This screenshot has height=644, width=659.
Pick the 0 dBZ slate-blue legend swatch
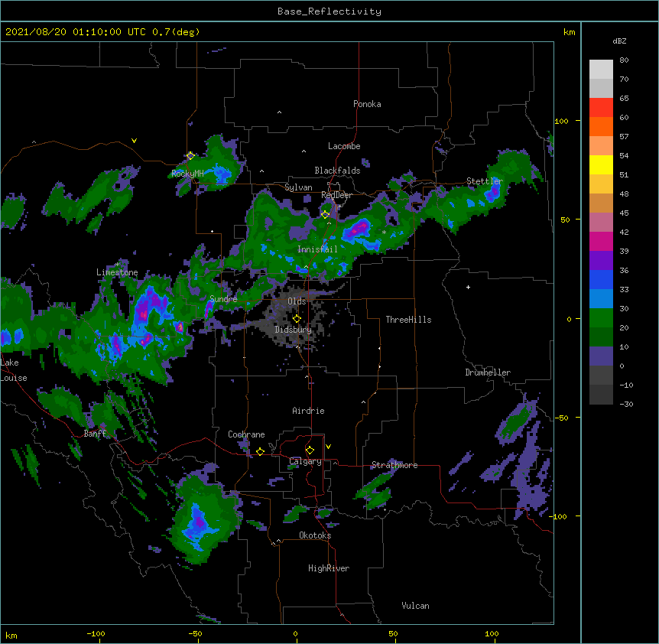tap(601, 356)
